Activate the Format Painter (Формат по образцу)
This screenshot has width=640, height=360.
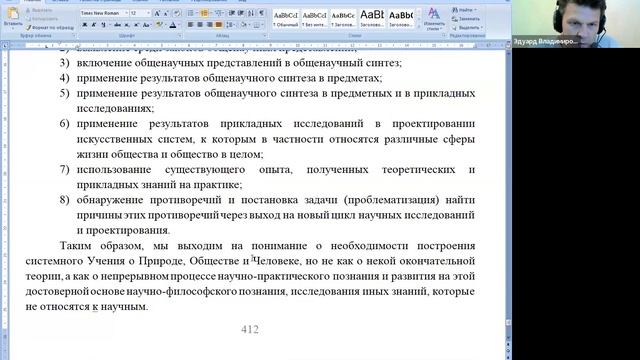[50, 27]
